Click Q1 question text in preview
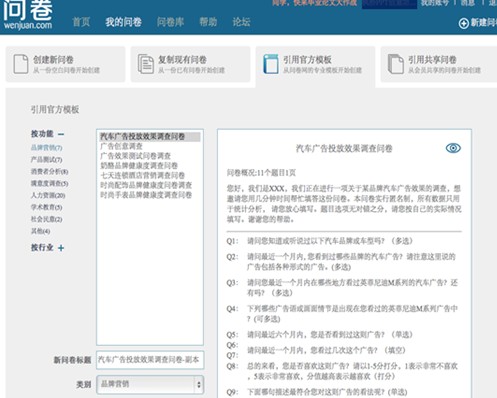The width and height of the screenshot is (497, 398). pyautogui.click(x=330, y=241)
